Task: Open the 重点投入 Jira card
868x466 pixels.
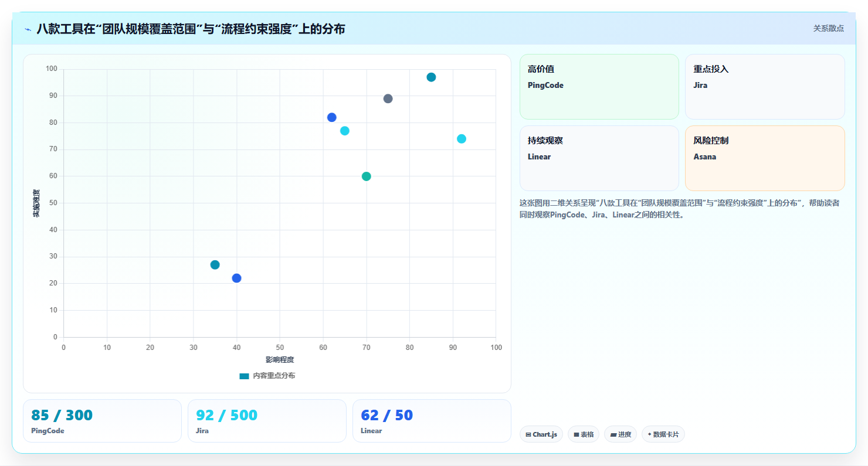Action: [x=765, y=87]
